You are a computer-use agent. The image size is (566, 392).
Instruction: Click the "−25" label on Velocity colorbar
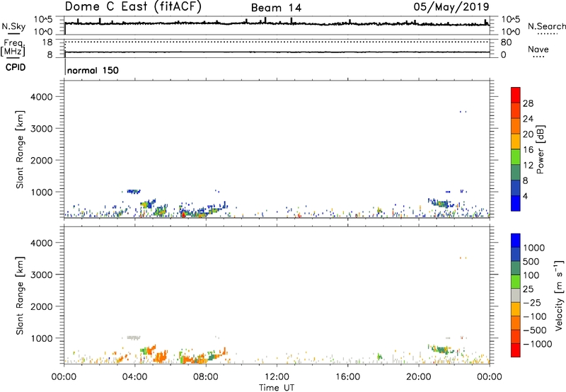click(x=532, y=302)
